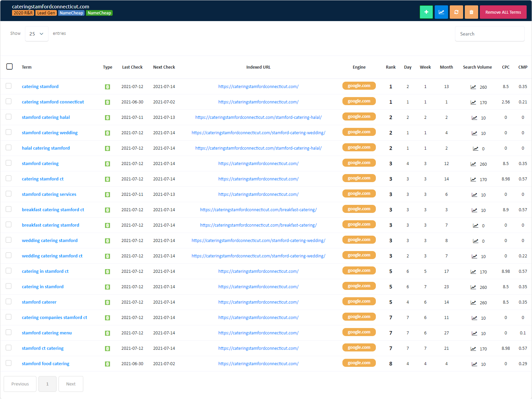The width and height of the screenshot is (532, 400).
Task: Go to the Previous page
Action: (20, 384)
